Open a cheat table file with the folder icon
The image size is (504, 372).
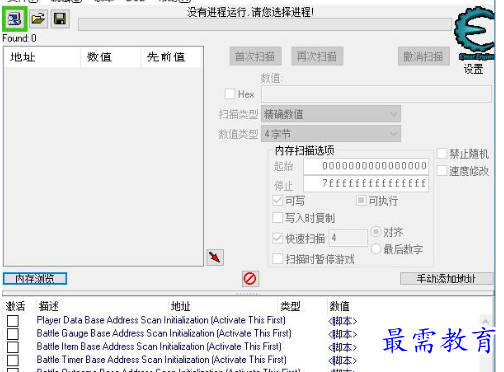point(38,19)
